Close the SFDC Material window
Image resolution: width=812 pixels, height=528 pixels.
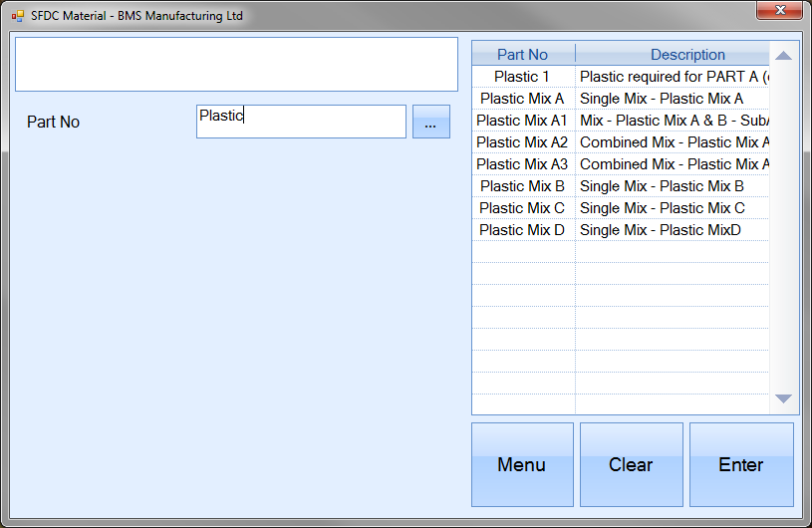point(781,11)
